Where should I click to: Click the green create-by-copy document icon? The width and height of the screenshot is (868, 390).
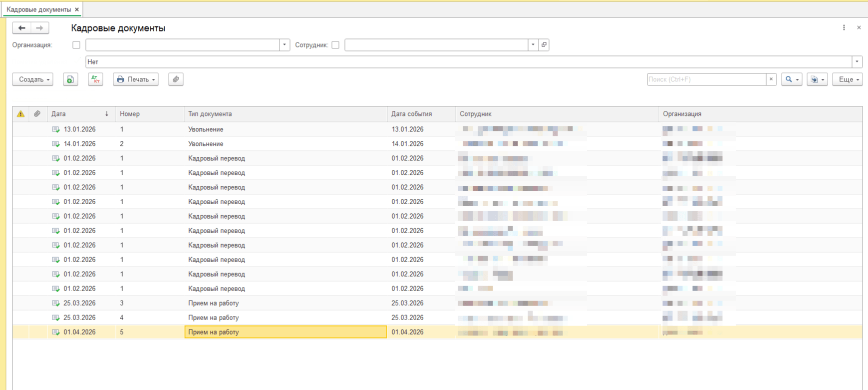coord(70,79)
